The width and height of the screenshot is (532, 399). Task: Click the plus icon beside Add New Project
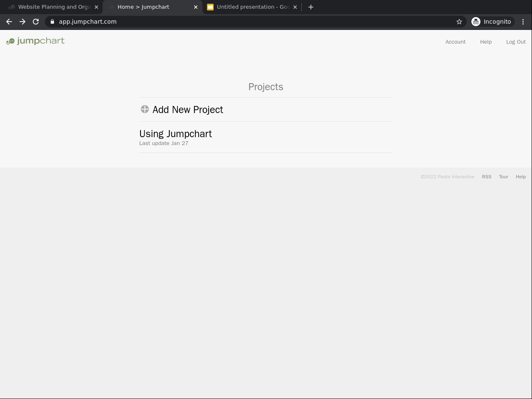145,109
